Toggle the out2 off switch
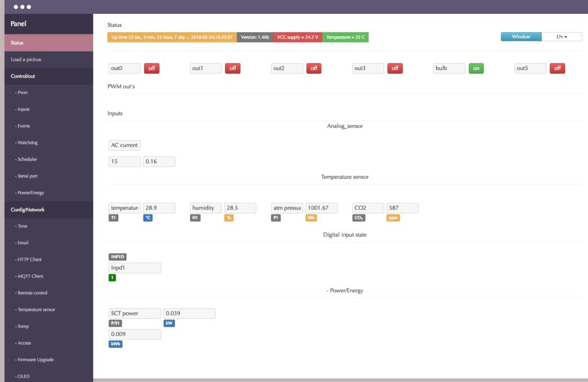Screen dimensions: 588x382 314,68
